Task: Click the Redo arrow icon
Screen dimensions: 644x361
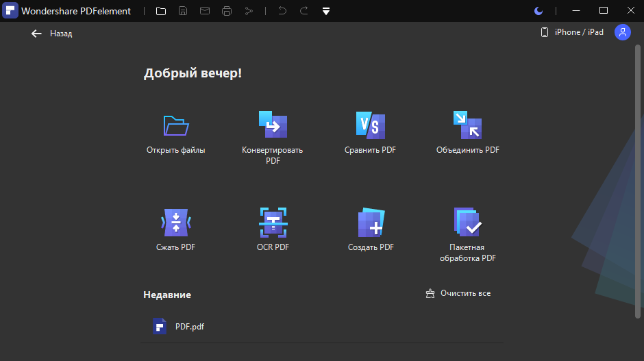Action: pyautogui.click(x=304, y=11)
